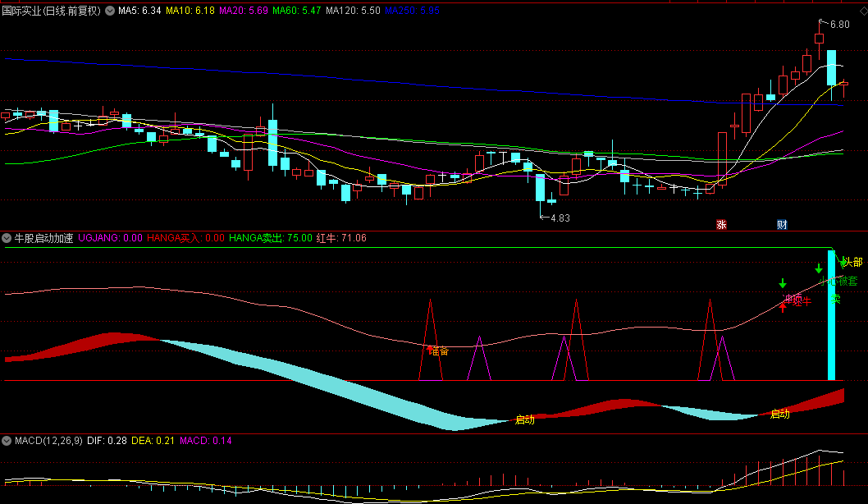The height and width of the screenshot is (504, 868).
Task: Click the 准备 signal marker
Action: pyautogui.click(x=438, y=351)
